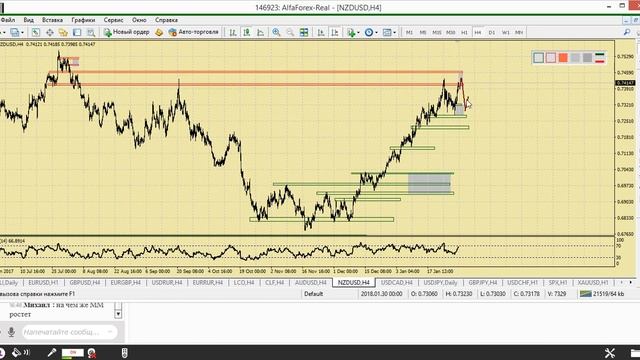Click the chat scroll down arrow
Screen dimensions: 640x360
coord(118,314)
